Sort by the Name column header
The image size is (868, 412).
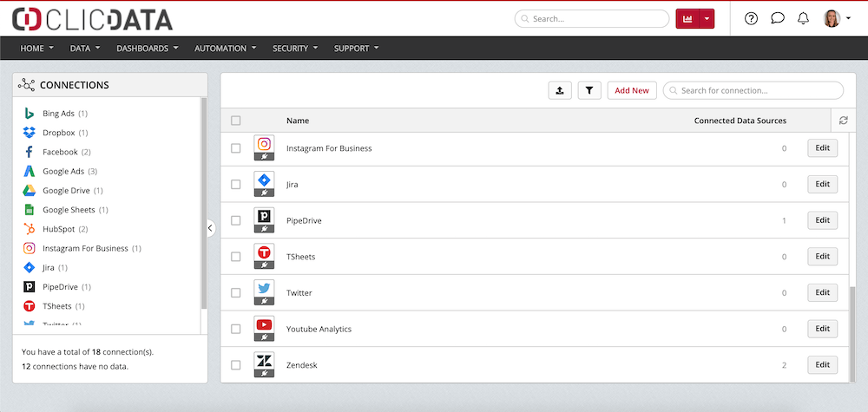[x=298, y=121]
